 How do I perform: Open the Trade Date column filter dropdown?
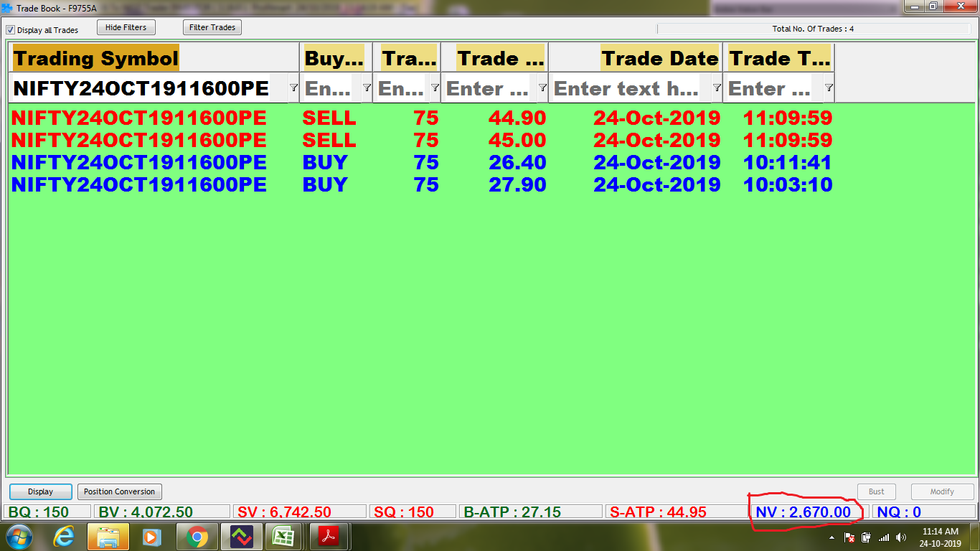click(x=716, y=88)
